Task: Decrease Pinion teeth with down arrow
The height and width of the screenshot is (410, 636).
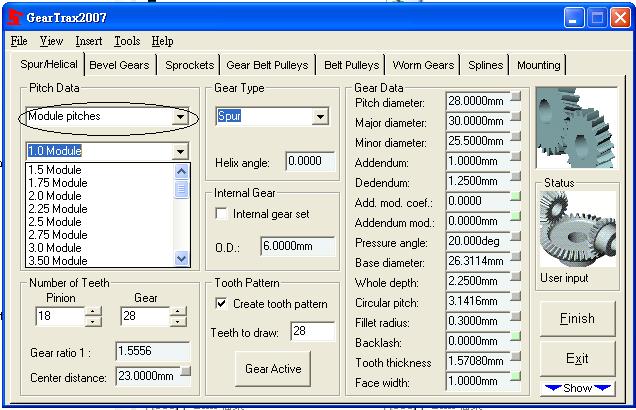Action: [x=93, y=322]
